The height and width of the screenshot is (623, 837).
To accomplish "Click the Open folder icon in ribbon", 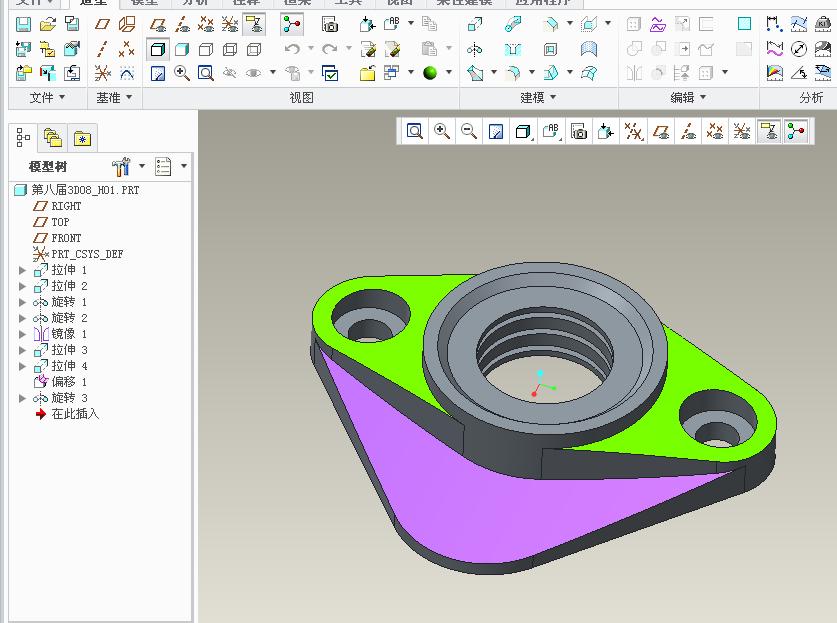I will [x=47, y=24].
